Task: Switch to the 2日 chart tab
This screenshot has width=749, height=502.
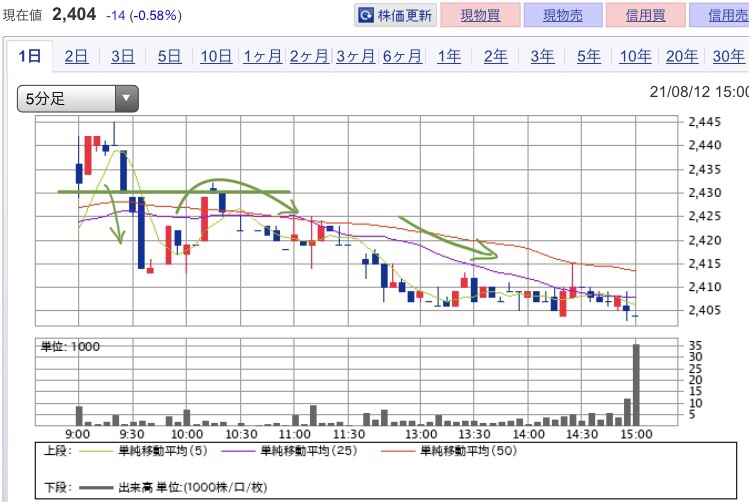Action: coord(76,56)
